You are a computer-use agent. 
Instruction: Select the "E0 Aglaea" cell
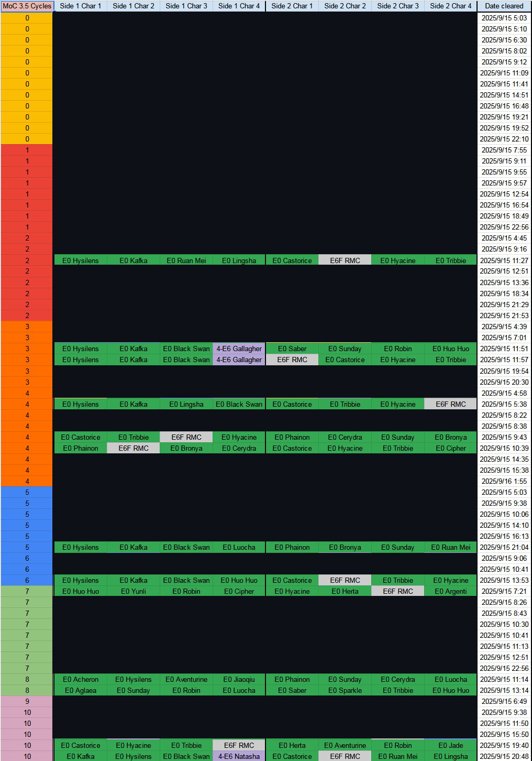[x=81, y=690]
